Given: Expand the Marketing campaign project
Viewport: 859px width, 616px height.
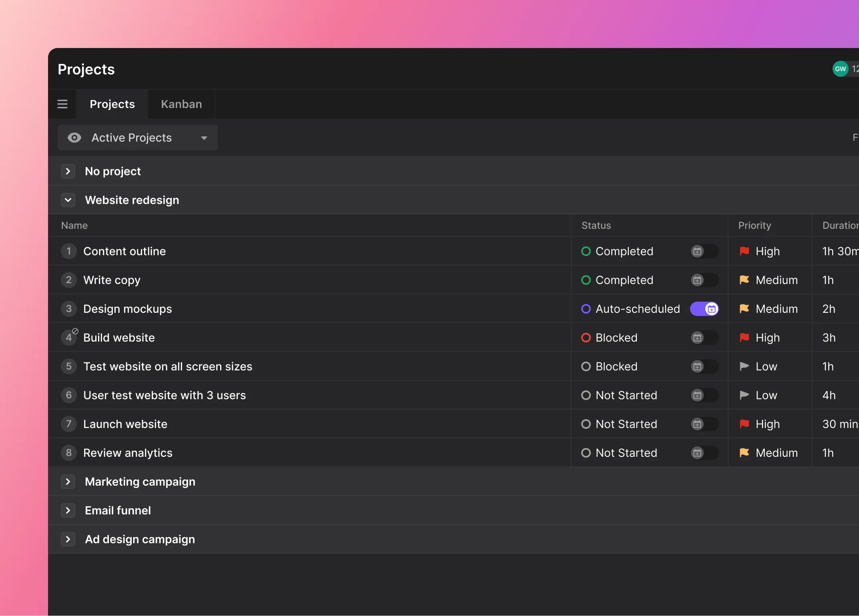Looking at the screenshot, I should click(x=68, y=482).
